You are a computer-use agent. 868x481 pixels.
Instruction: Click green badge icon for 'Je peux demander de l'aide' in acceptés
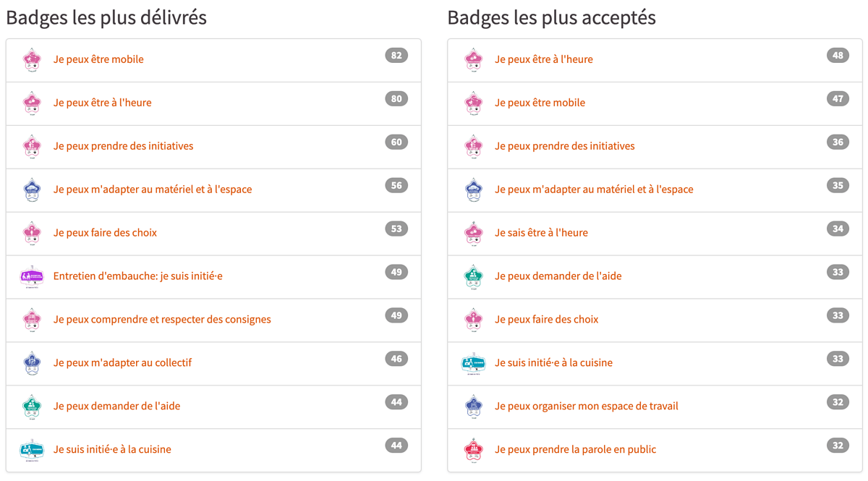click(x=474, y=276)
